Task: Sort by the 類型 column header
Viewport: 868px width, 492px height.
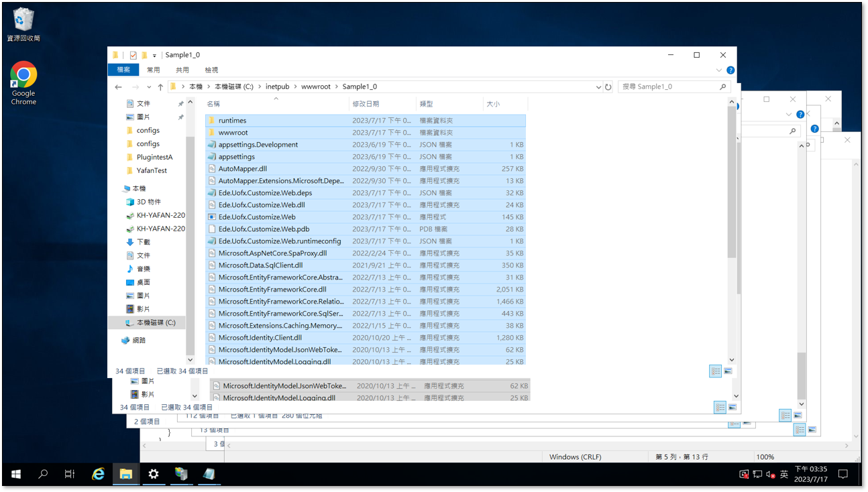Action: 449,104
